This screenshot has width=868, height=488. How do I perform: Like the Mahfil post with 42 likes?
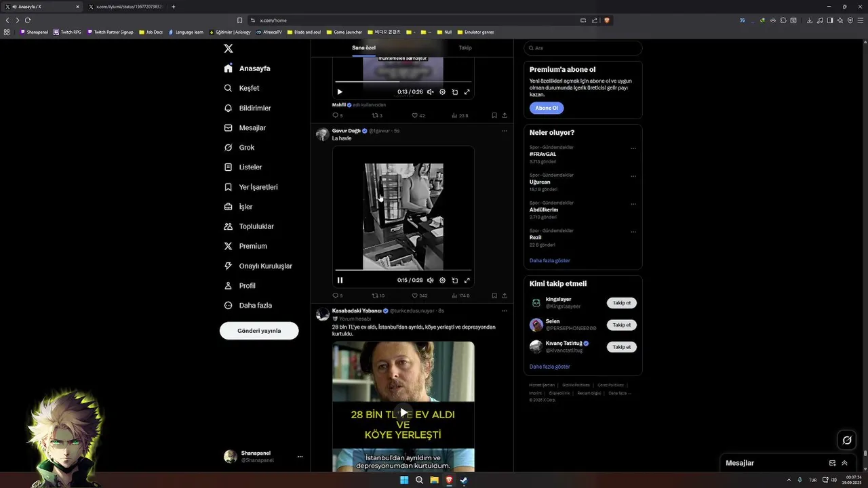[x=418, y=115]
